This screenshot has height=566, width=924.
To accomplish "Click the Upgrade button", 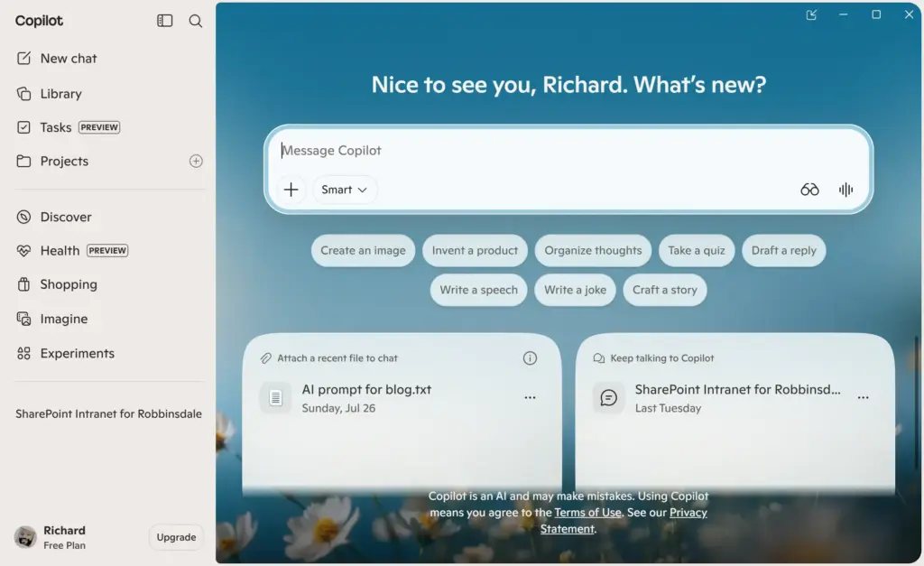I will click(x=176, y=537).
